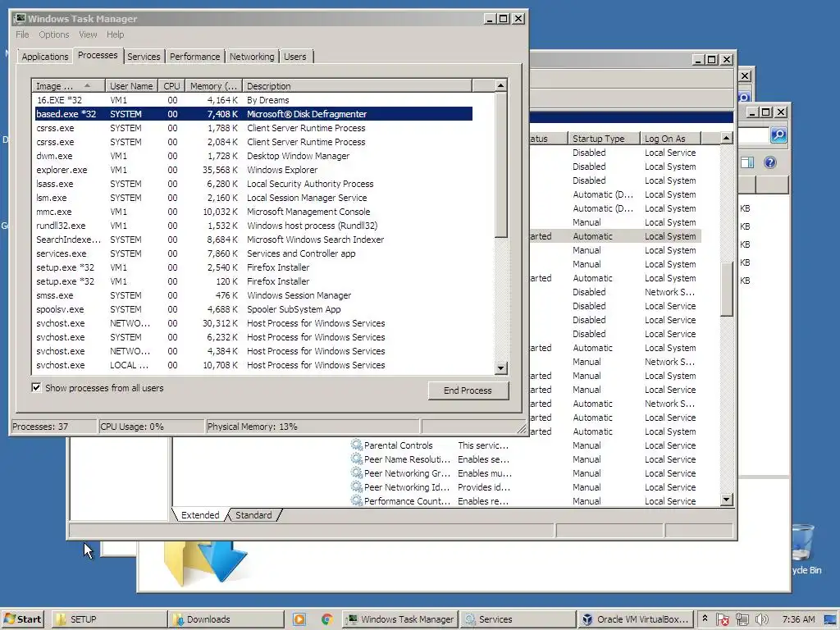Select the 16.EXE *32 process row
Screen dimensions: 840x630
pos(253,100)
